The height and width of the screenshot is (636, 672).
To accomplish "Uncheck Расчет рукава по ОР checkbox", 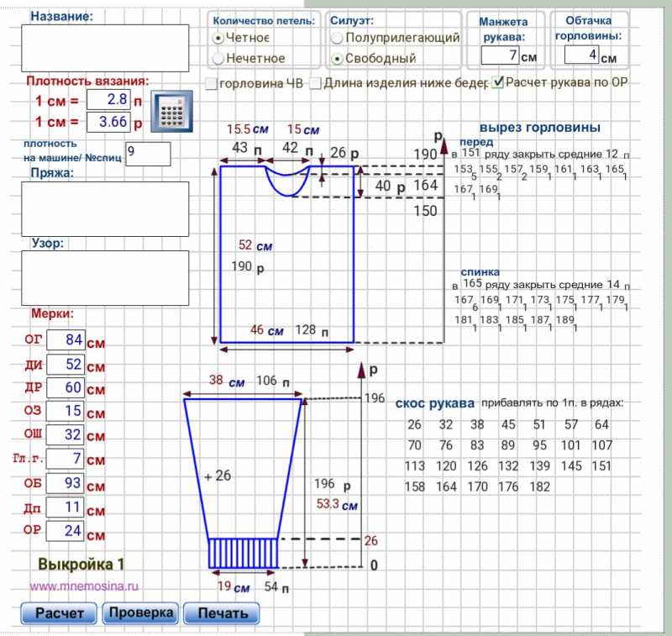I will pyautogui.click(x=497, y=82).
